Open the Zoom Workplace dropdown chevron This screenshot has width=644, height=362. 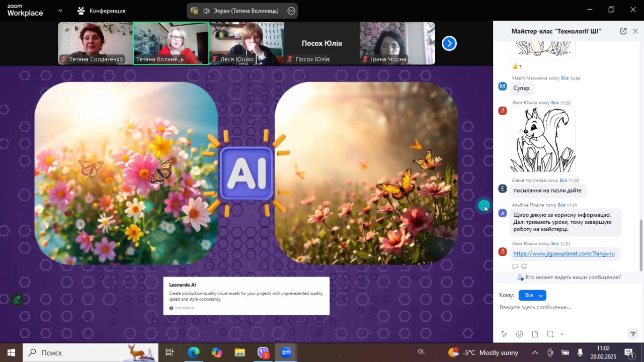[60, 10]
